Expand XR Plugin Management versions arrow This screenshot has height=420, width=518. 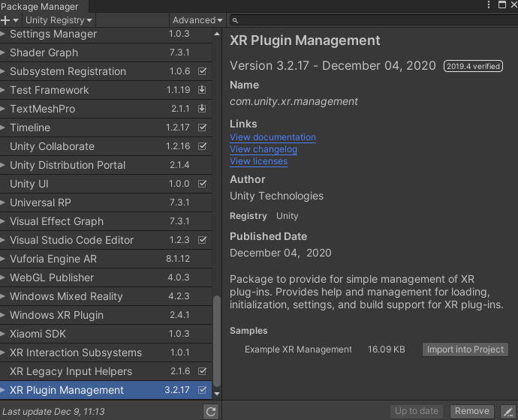click(x=3, y=390)
